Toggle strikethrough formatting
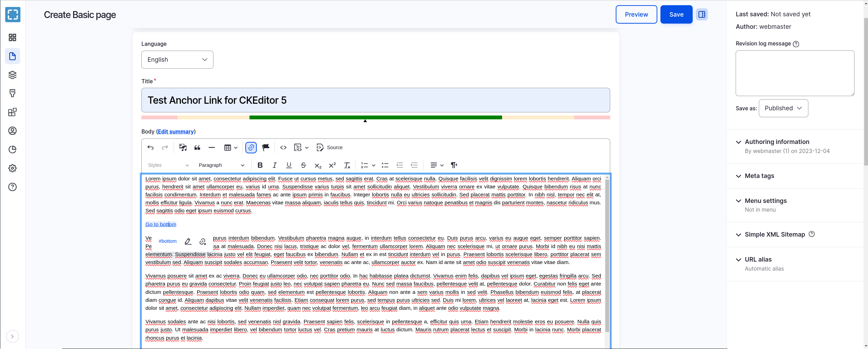The width and height of the screenshot is (868, 349). click(x=304, y=165)
